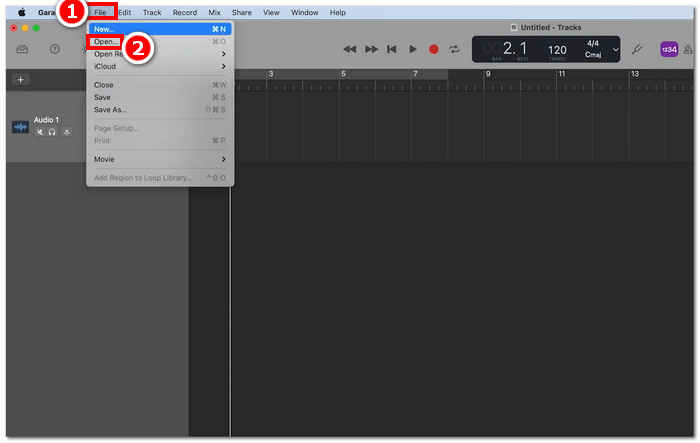700x443 pixels.
Task: Expand the Open Recent submenu
Action: click(x=160, y=54)
